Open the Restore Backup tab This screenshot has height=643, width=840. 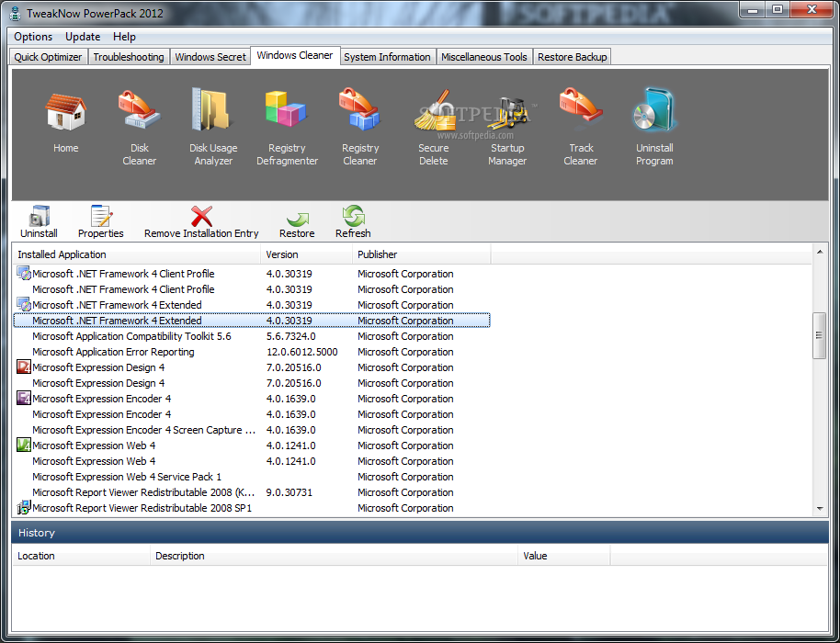(x=573, y=57)
